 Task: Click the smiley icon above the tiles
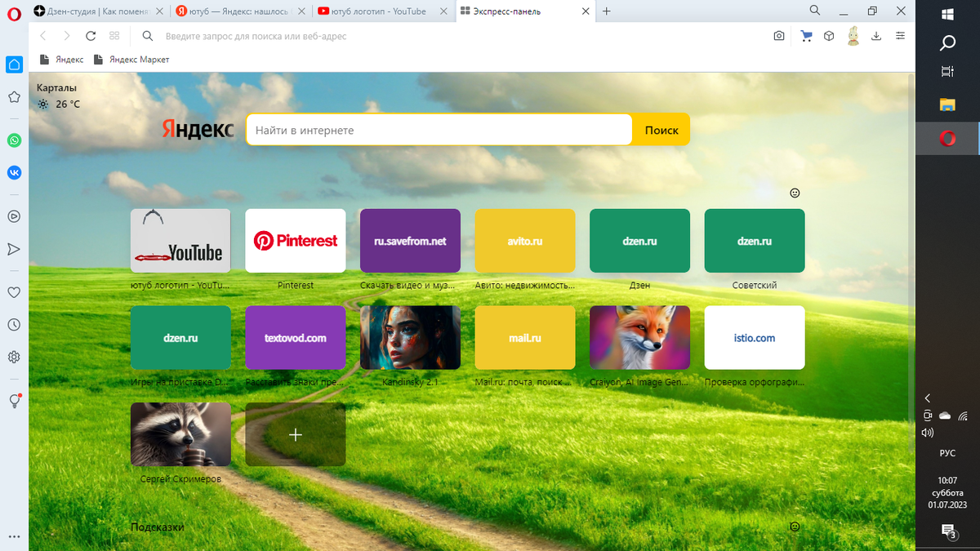click(x=795, y=193)
